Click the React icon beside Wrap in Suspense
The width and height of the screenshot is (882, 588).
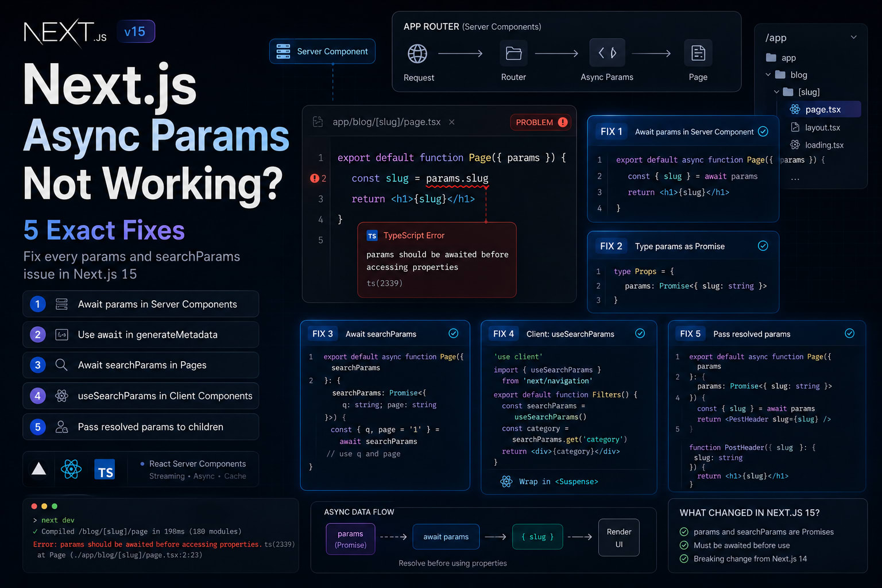pyautogui.click(x=506, y=481)
